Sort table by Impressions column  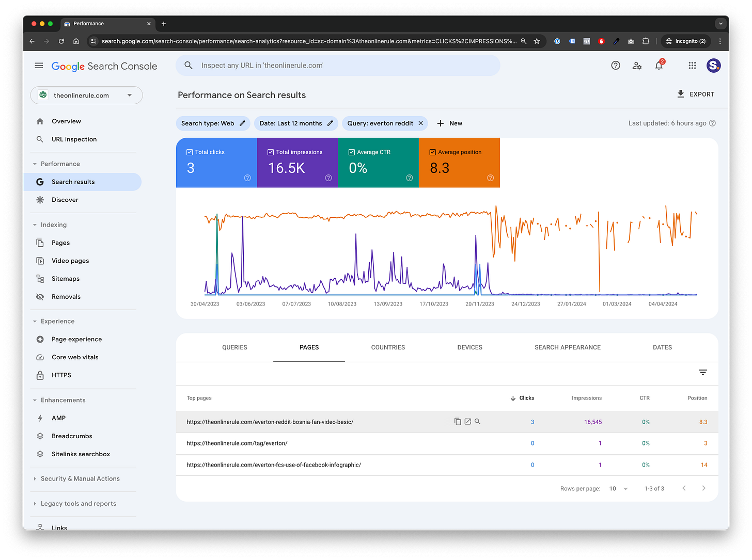[587, 398]
